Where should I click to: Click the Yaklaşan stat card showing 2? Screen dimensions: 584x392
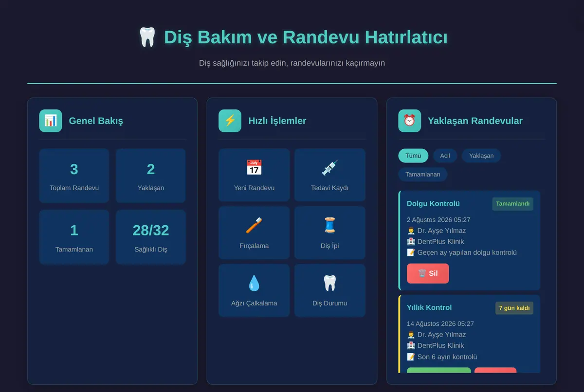pos(150,176)
